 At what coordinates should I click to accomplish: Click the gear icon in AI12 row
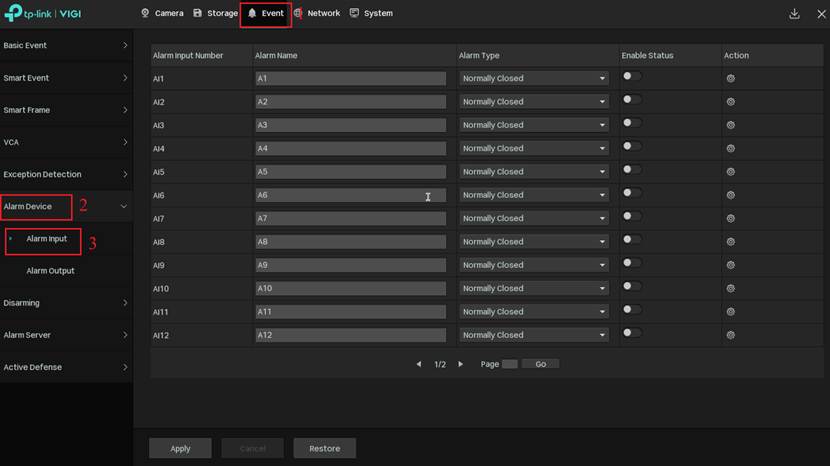pyautogui.click(x=730, y=335)
